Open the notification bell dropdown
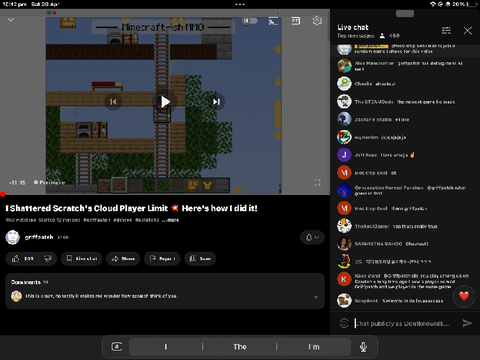 pos(312,237)
